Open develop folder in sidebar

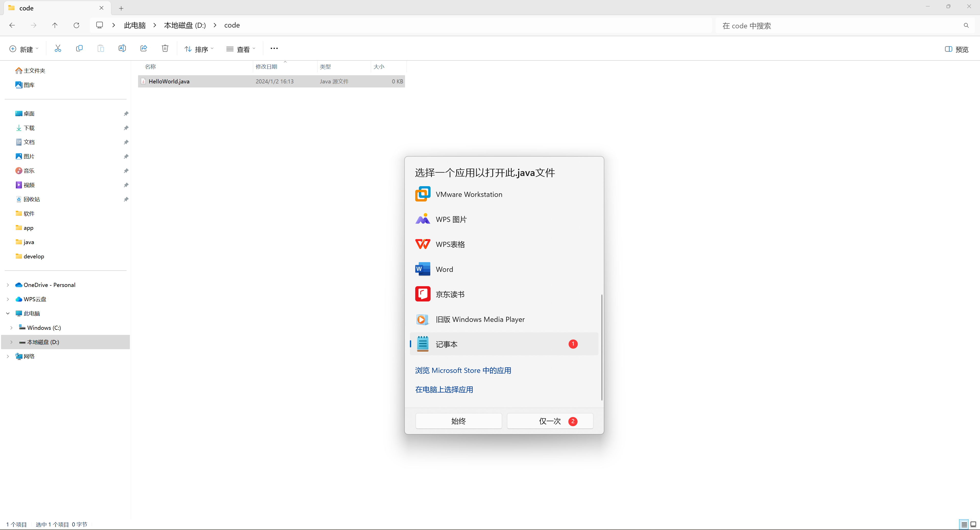pos(30,256)
